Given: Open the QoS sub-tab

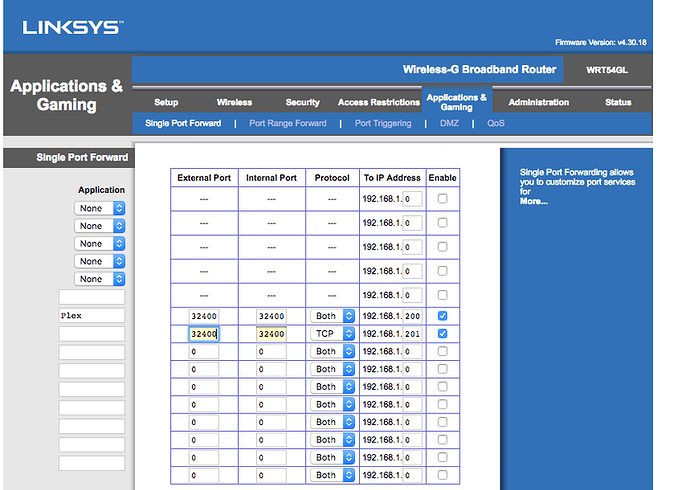Looking at the screenshot, I should point(495,123).
